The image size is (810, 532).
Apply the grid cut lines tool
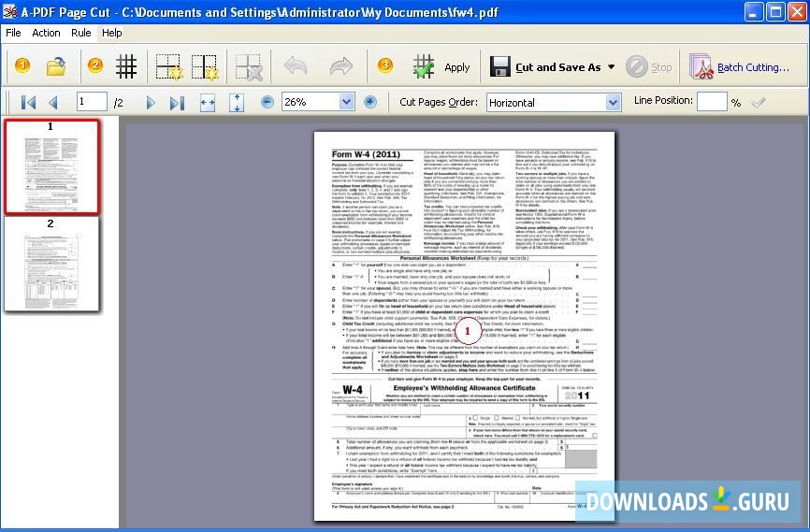pos(126,66)
